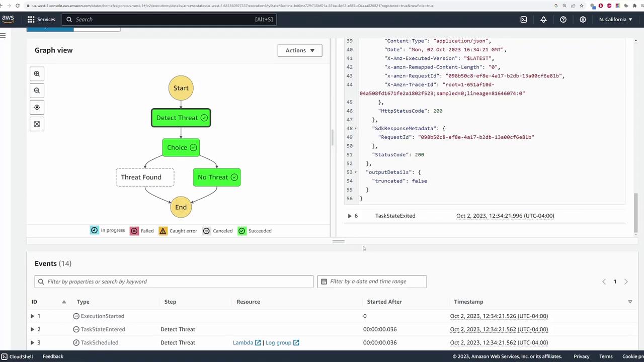The width and height of the screenshot is (644, 362).
Task: Open the notifications bell
Action: pos(543,20)
